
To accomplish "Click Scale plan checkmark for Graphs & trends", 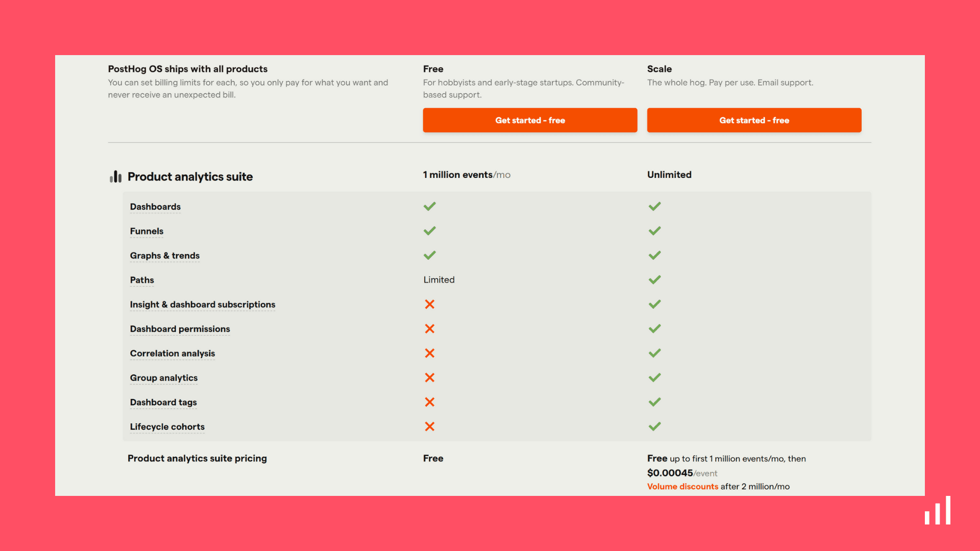I will tap(655, 255).
